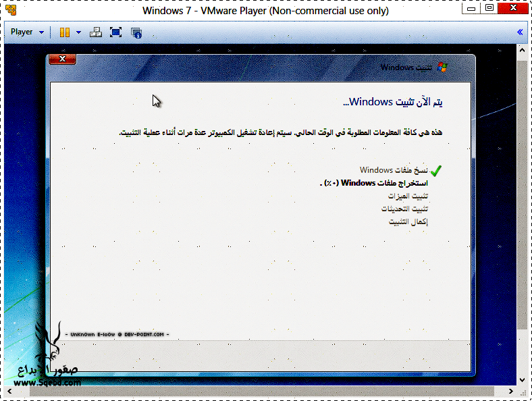This screenshot has height=401, width=532.
Task: Select 'نسخ ملفات Windows' step text
Action: [x=394, y=169]
